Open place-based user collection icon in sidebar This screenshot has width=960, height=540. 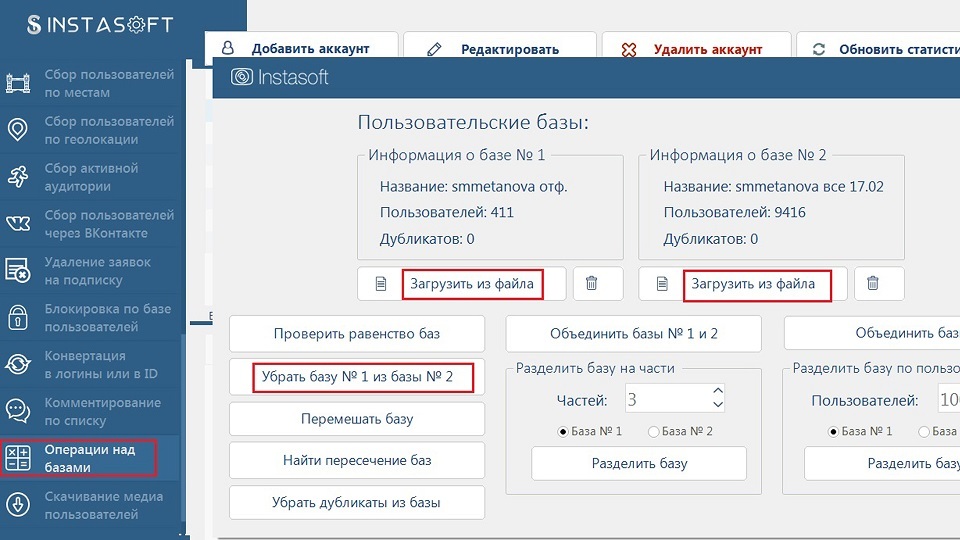pyautogui.click(x=18, y=83)
